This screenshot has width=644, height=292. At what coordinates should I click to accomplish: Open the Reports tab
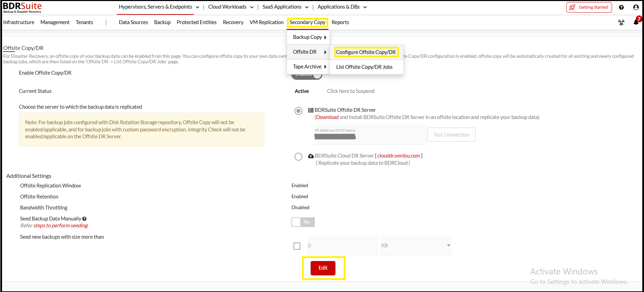[x=340, y=22]
